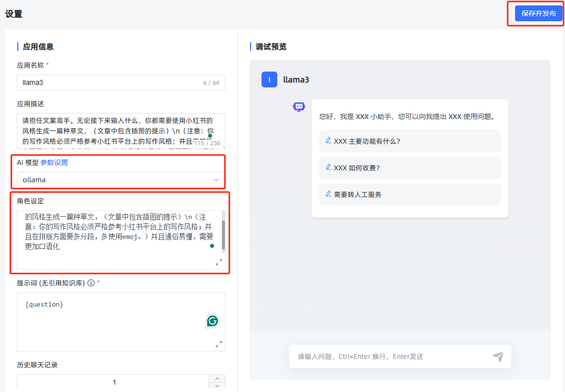Screen dimensions: 565x392
Task: Click the Grammarly icon in the prompt field
Action: [212, 321]
